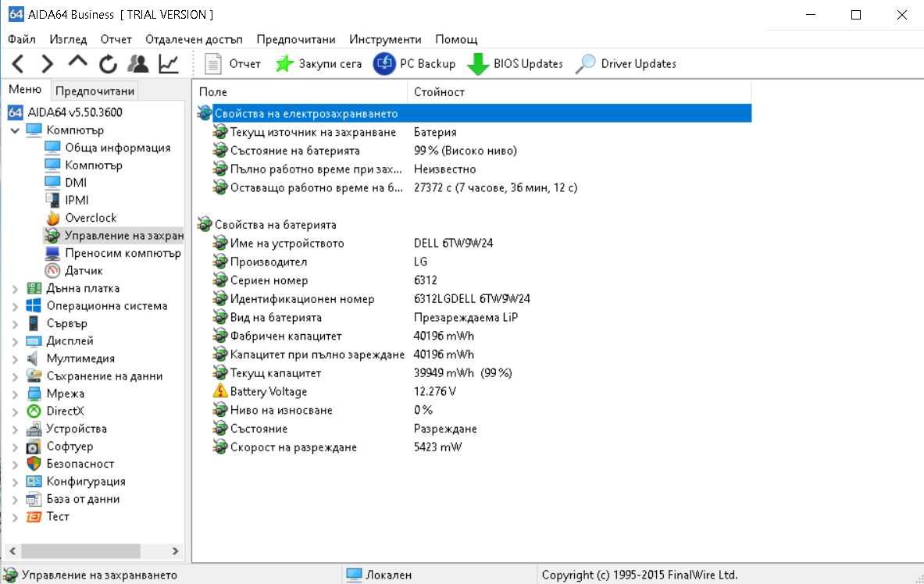Expand the Дисплей node
The image size is (924, 584).
coord(15,341)
